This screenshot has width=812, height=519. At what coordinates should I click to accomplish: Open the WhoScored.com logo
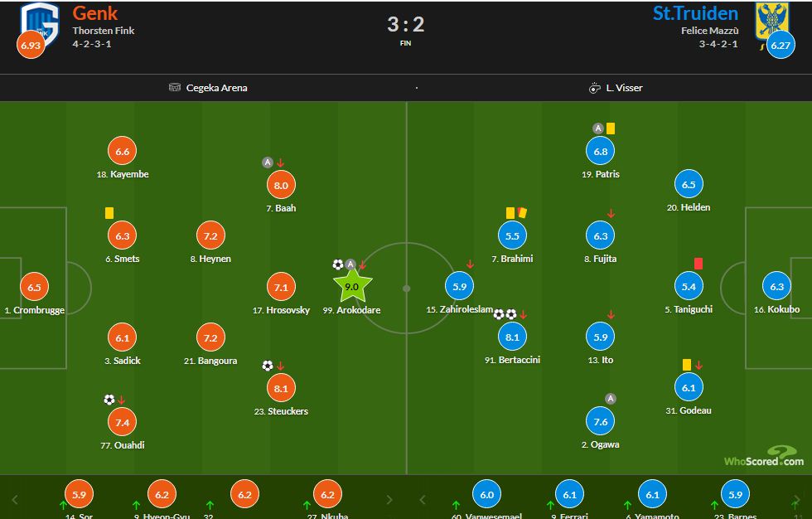tap(762, 457)
